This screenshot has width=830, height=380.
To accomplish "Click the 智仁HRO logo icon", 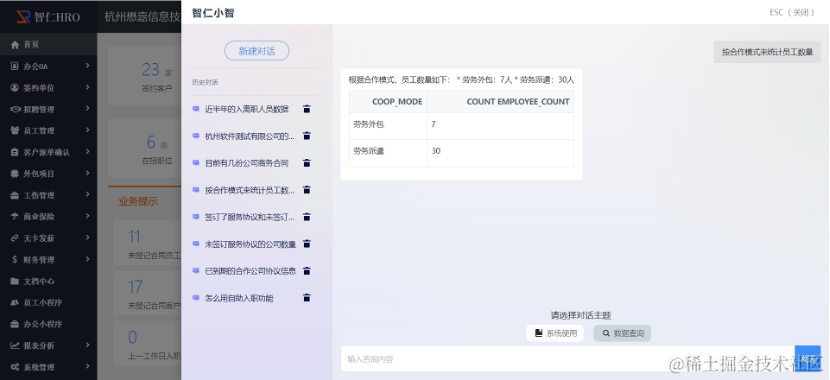I will pyautogui.click(x=23, y=16).
